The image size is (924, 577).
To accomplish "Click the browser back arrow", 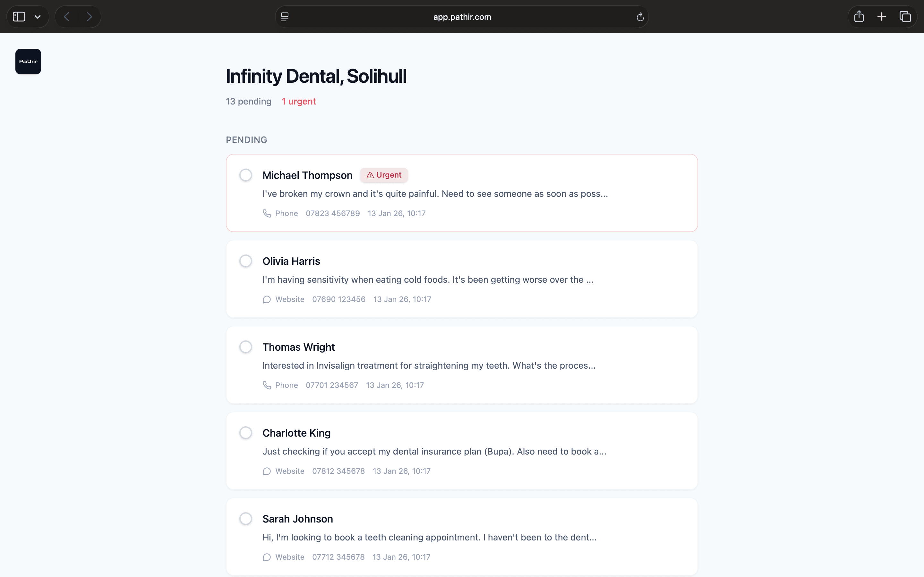I will [66, 17].
